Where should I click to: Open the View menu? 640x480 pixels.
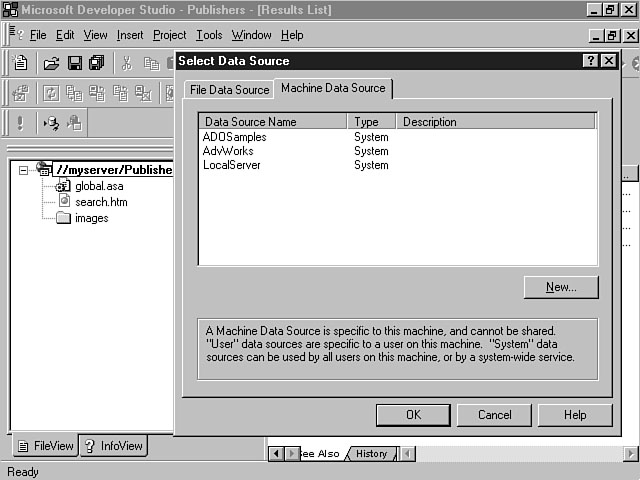[96, 35]
